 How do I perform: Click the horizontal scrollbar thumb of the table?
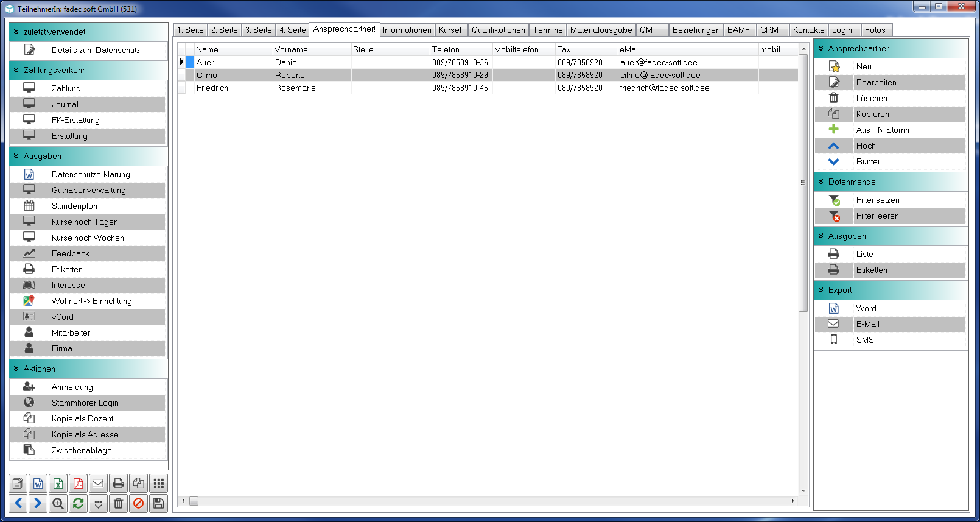point(194,501)
